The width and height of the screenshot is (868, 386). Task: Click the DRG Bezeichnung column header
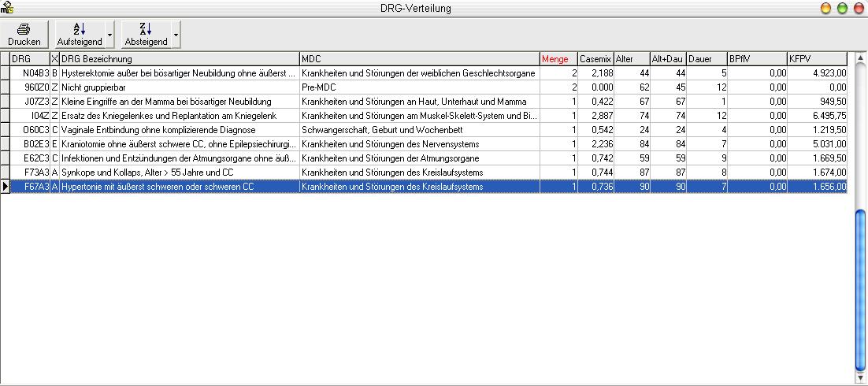pyautogui.click(x=179, y=59)
